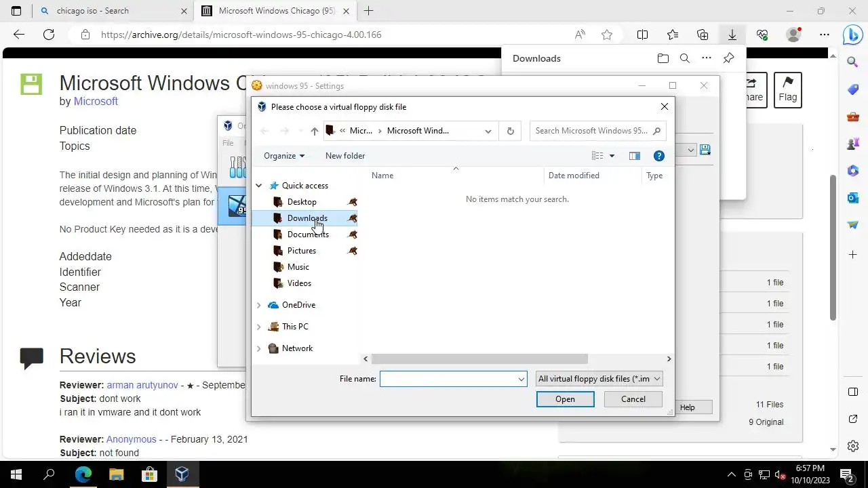Expand the Network tree node

258,348
